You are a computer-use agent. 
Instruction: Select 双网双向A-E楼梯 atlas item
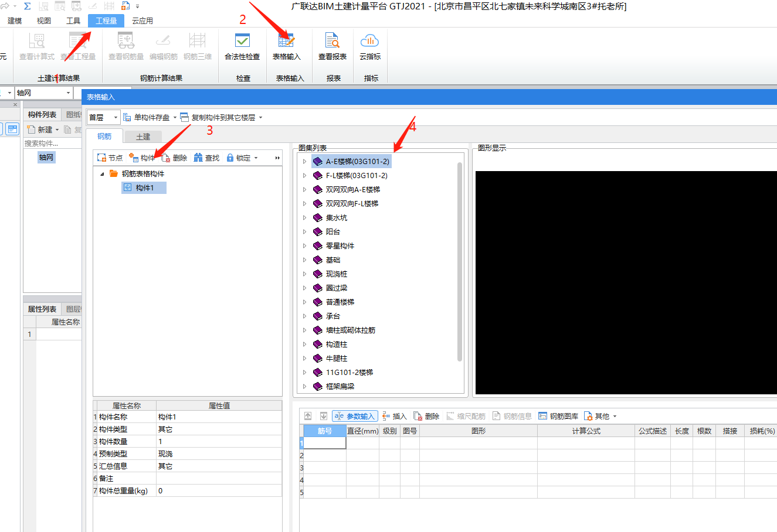click(x=352, y=189)
